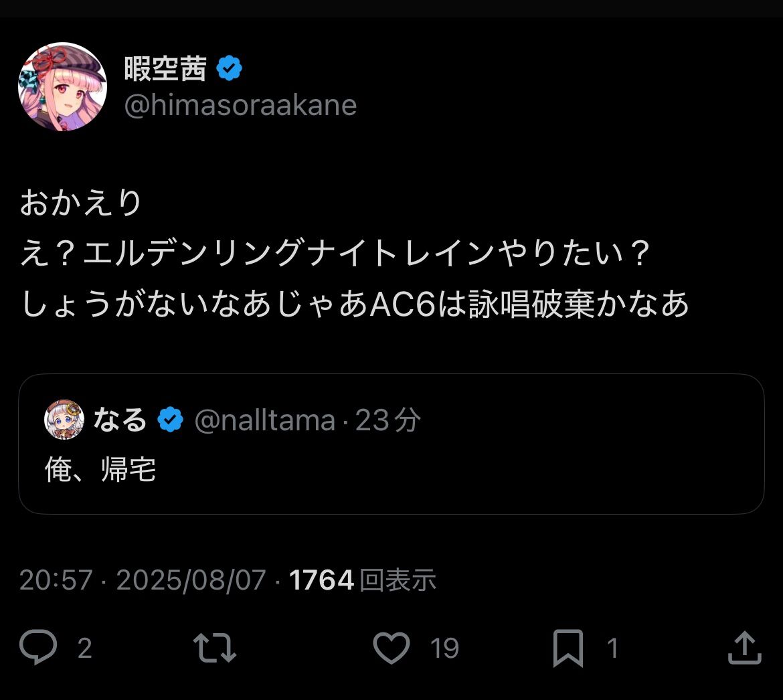This screenshot has width=783, height=700.
Task: Click the reply count 2
Action: click(85, 648)
